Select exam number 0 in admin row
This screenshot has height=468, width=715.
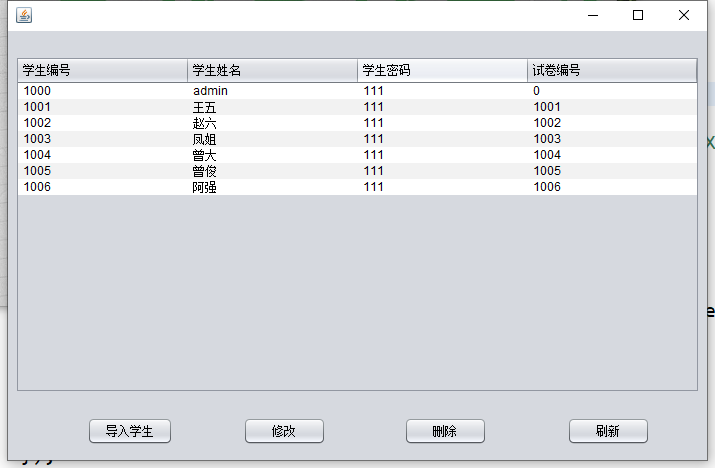[612, 91]
